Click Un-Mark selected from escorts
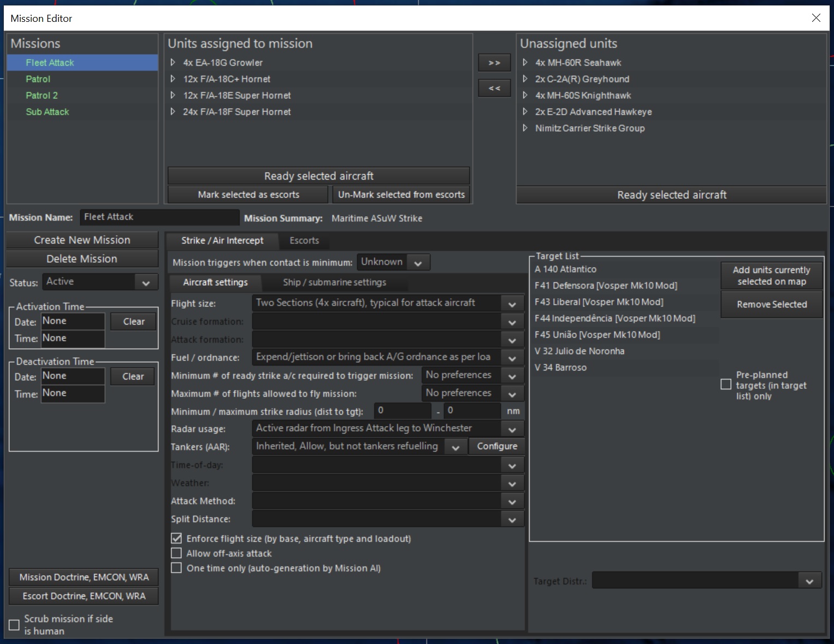Screen dimensions: 834x644 [x=401, y=194]
